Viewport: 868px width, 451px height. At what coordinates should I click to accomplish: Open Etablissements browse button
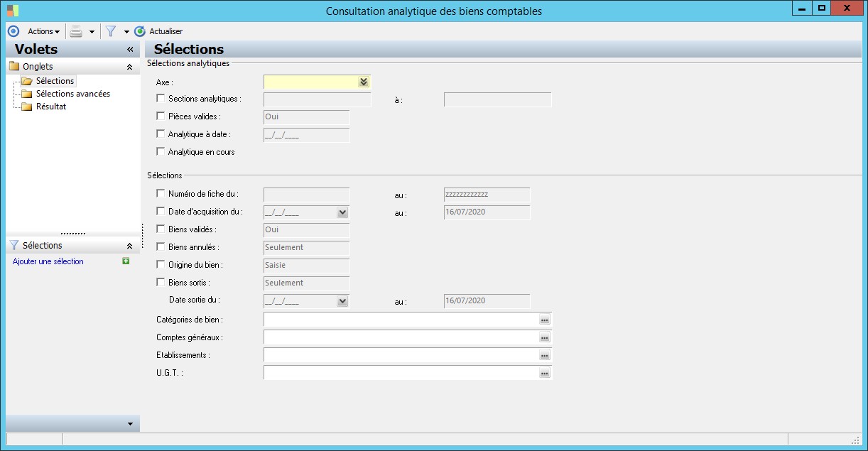(x=544, y=355)
